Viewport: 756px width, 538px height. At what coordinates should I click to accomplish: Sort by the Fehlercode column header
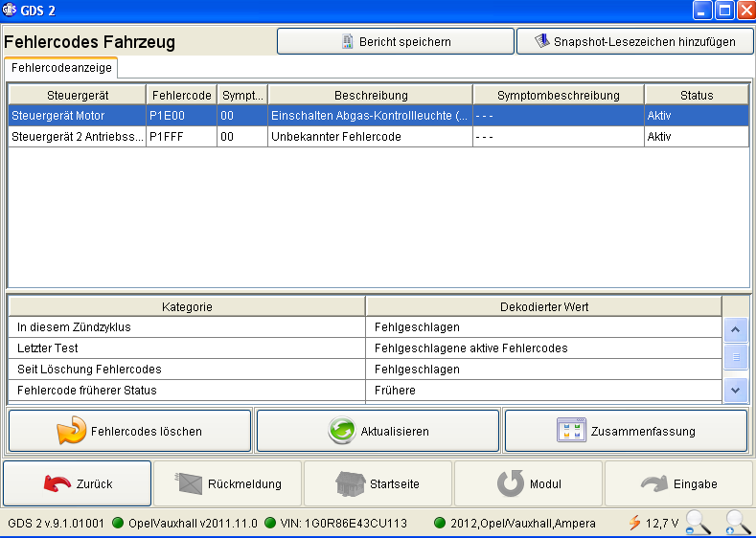[x=181, y=95]
